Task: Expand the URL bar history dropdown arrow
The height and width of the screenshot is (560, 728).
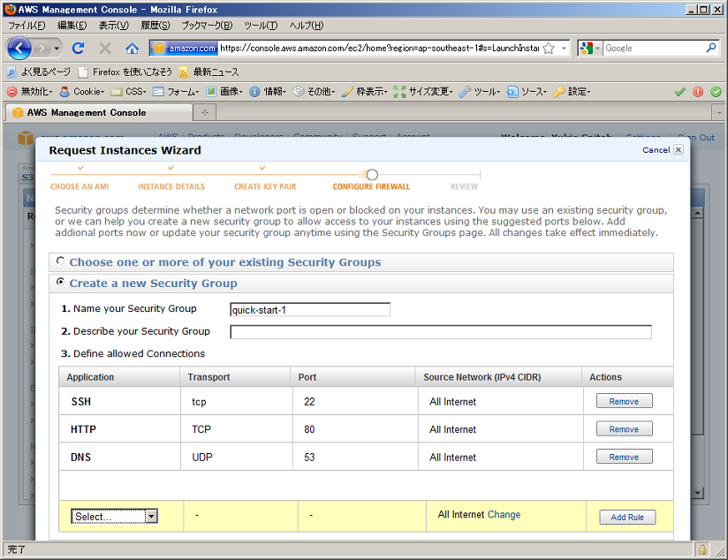Action: (x=565, y=49)
